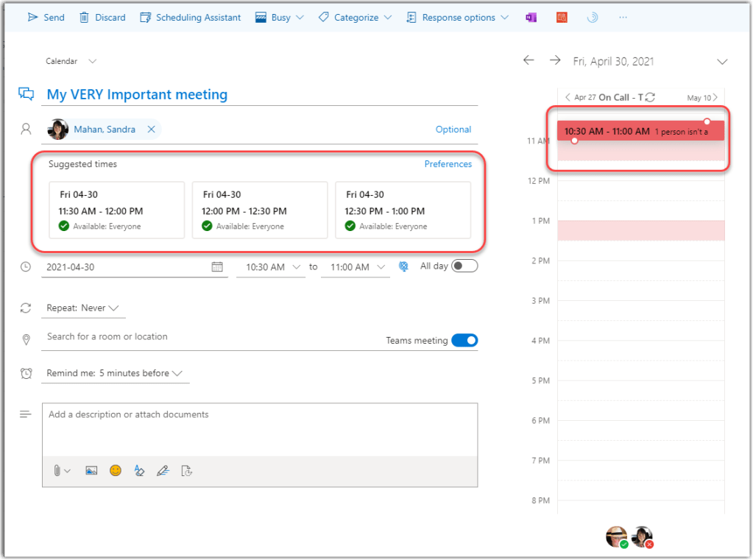Go to previous day arrow
Viewport: 753px width, 560px height.
(528, 61)
